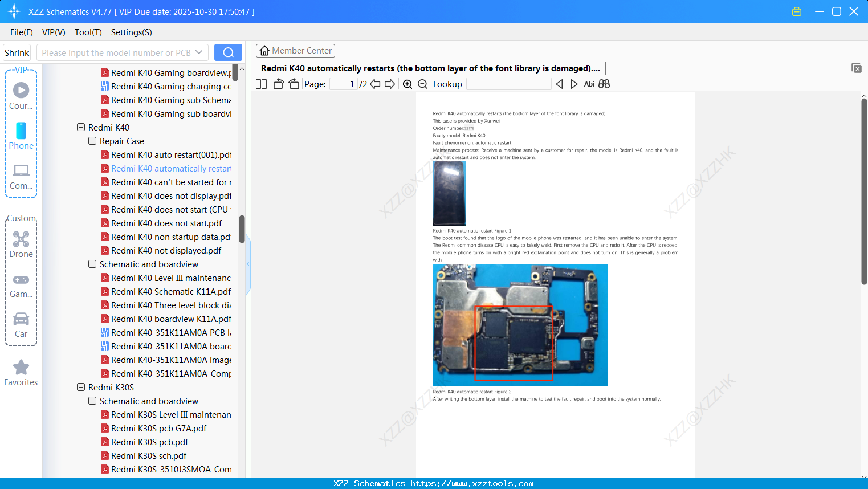The width and height of the screenshot is (868, 489).
Task: Open Redmi K40 auto restart(001).pdf
Action: [166, 154]
